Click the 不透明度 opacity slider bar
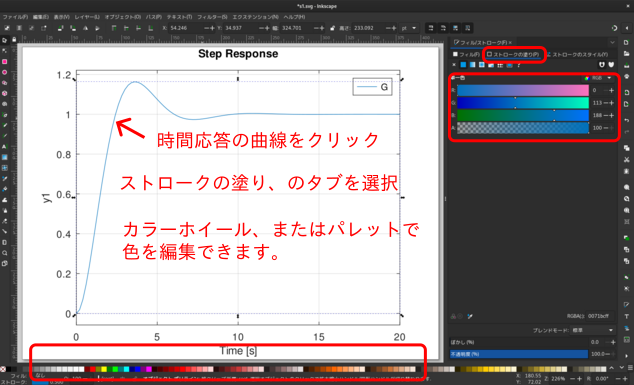The height and width of the screenshot is (385, 634). pos(519,354)
